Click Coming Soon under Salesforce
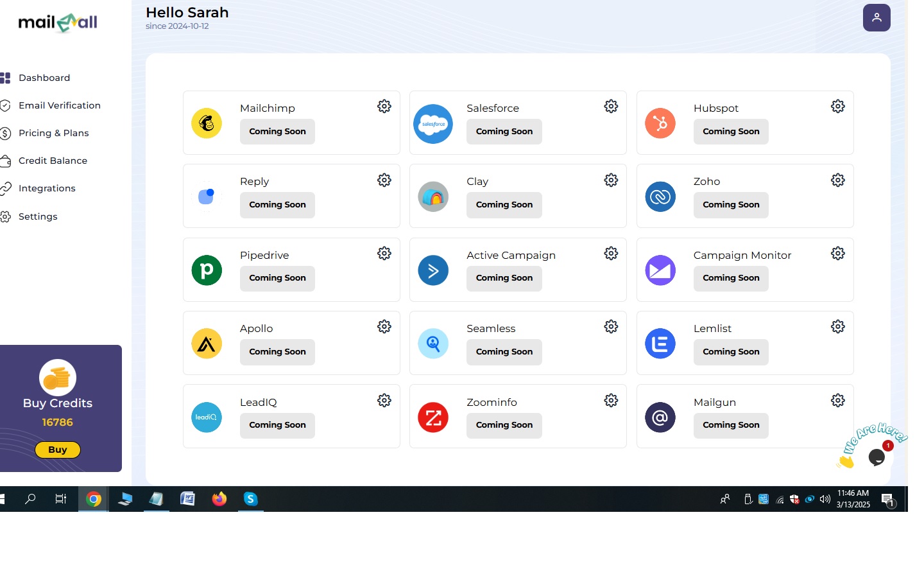Image resolution: width=924 pixels, height=578 pixels. click(504, 132)
